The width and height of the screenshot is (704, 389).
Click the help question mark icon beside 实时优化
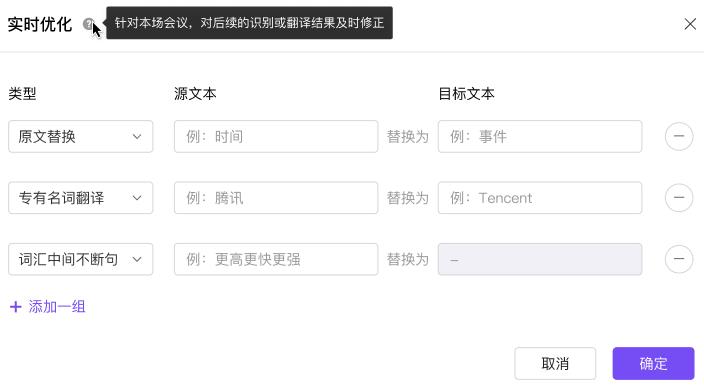click(88, 24)
